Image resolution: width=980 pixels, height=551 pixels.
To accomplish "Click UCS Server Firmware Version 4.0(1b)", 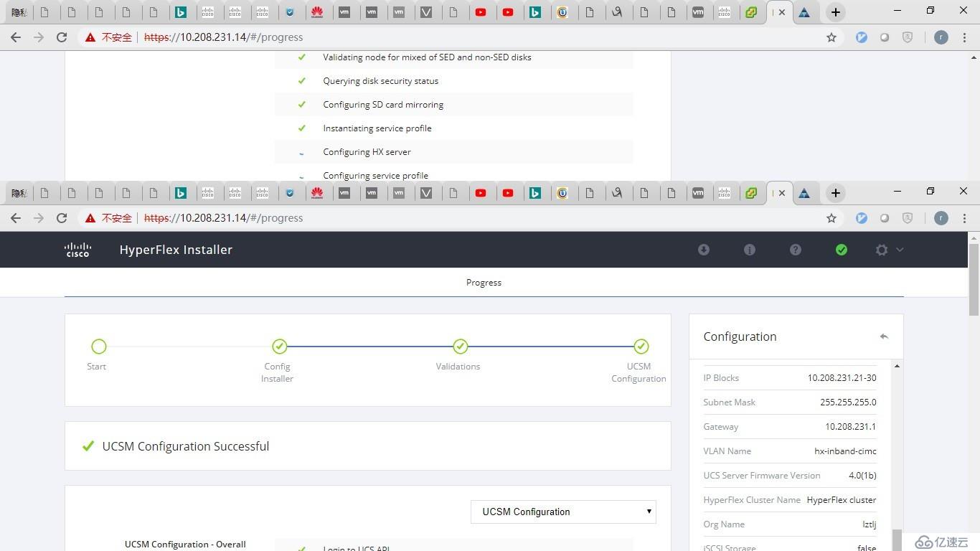I will 862,476.
